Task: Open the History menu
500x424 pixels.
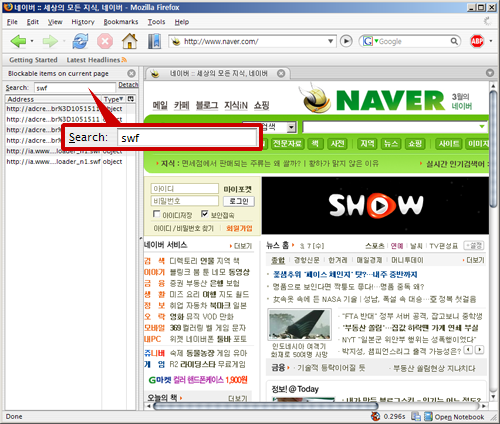Action: (83, 22)
